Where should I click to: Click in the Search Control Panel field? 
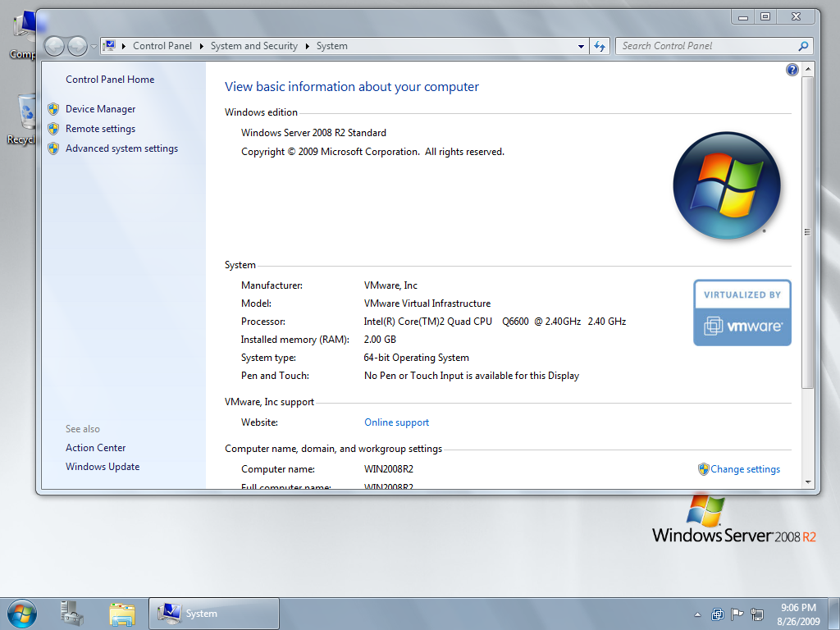[705, 46]
